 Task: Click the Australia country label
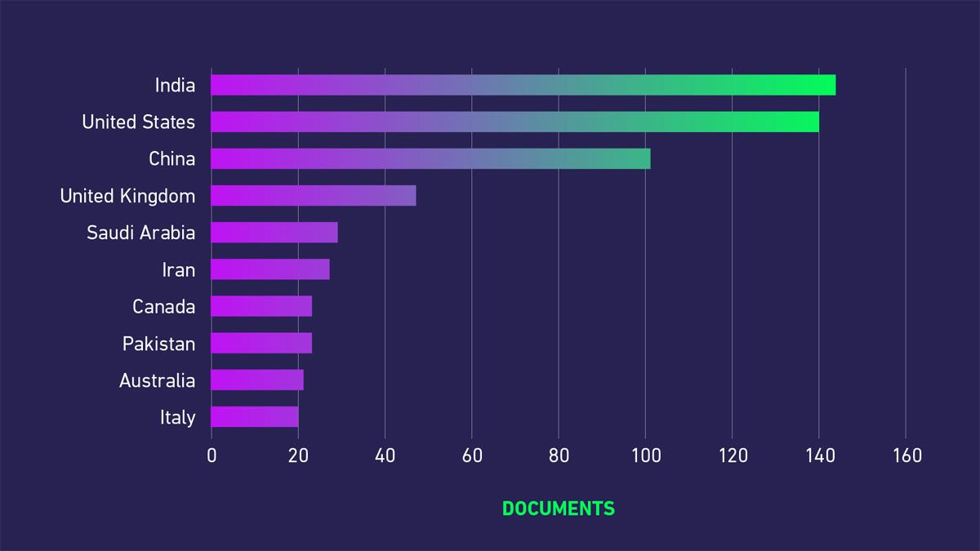coord(158,380)
